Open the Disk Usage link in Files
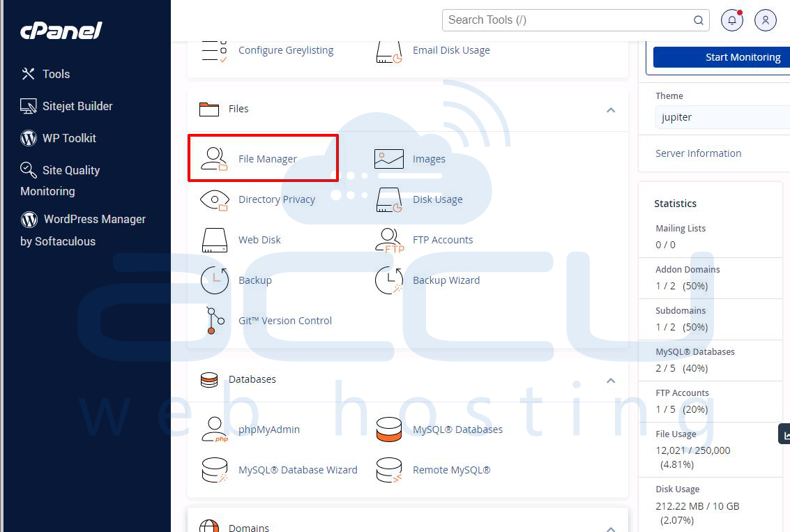 coord(437,199)
